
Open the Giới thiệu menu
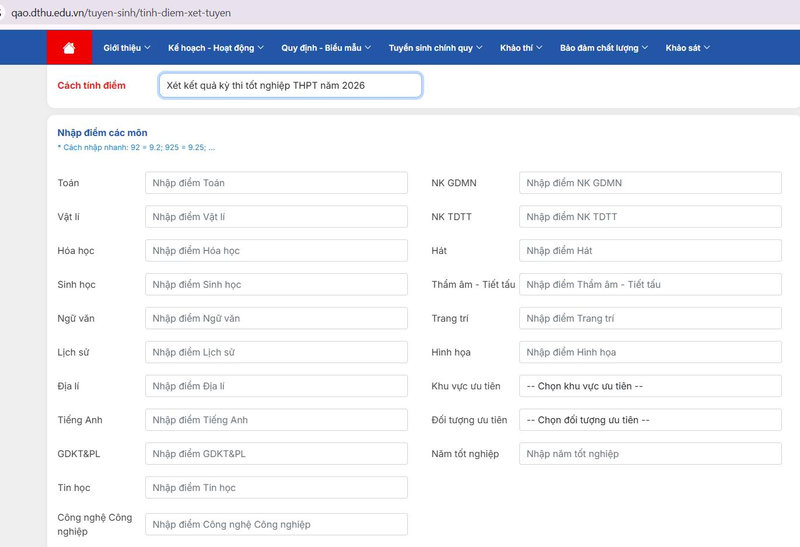(x=127, y=47)
